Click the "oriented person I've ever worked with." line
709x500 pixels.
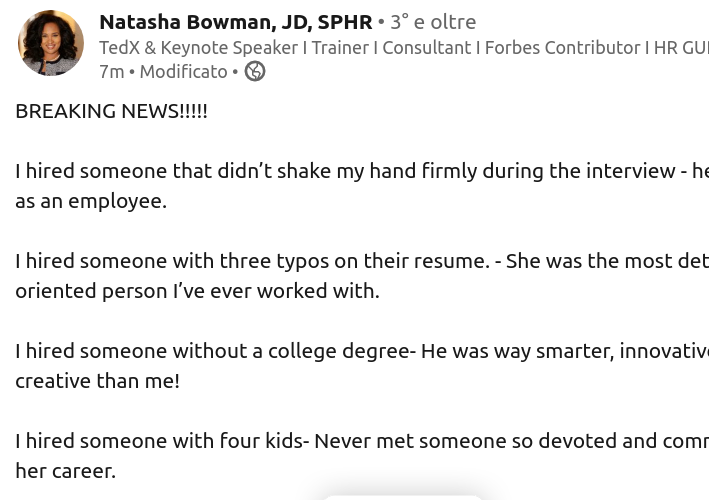(x=197, y=291)
